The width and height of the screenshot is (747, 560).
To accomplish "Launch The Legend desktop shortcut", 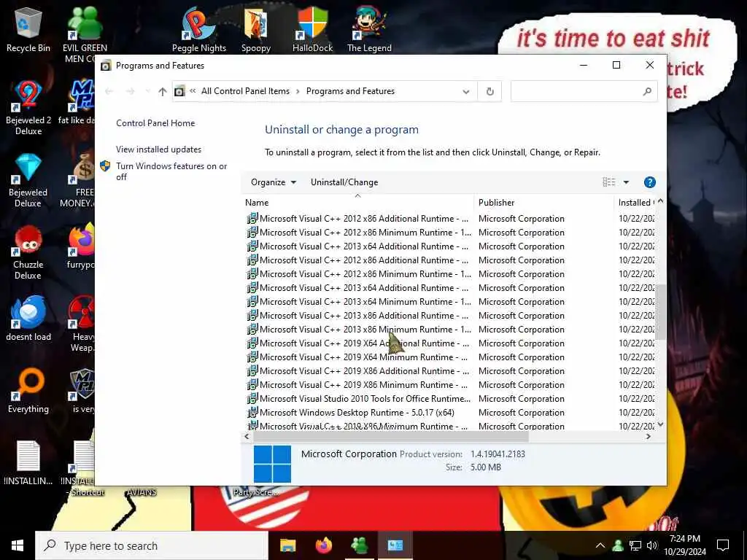I will (x=369, y=29).
